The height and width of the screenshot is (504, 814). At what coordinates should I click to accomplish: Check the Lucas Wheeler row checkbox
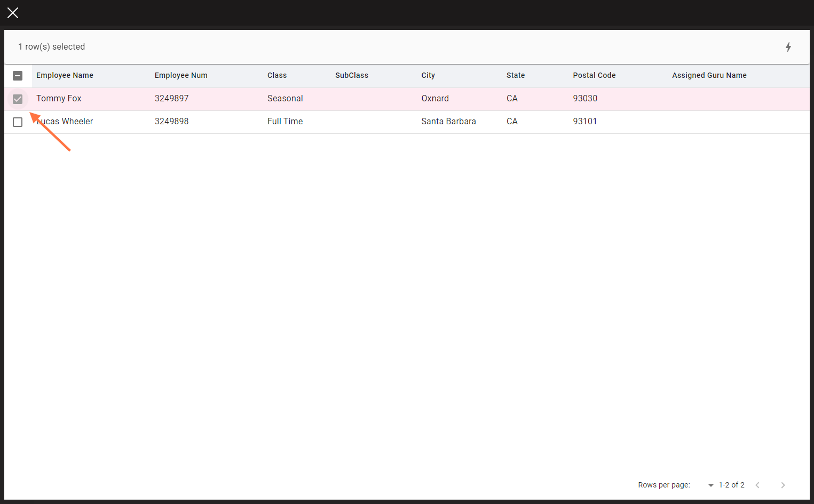[18, 122]
